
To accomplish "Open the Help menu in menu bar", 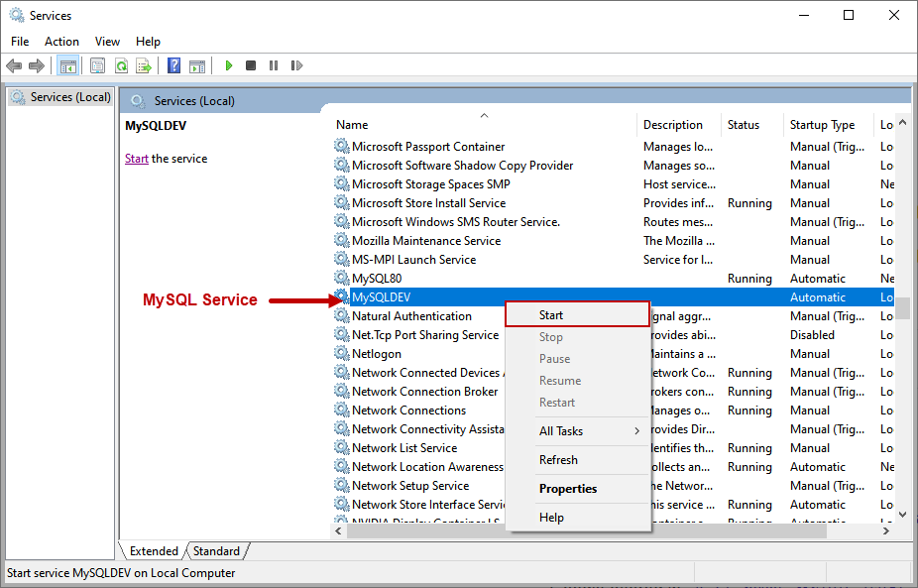I will tap(148, 42).
